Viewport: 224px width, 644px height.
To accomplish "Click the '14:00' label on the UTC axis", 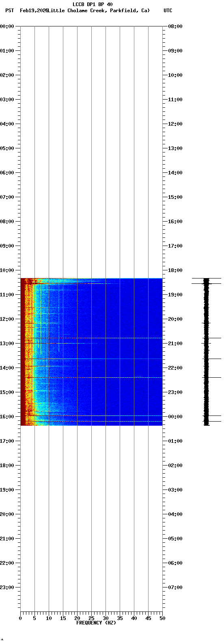I will click(175, 173).
